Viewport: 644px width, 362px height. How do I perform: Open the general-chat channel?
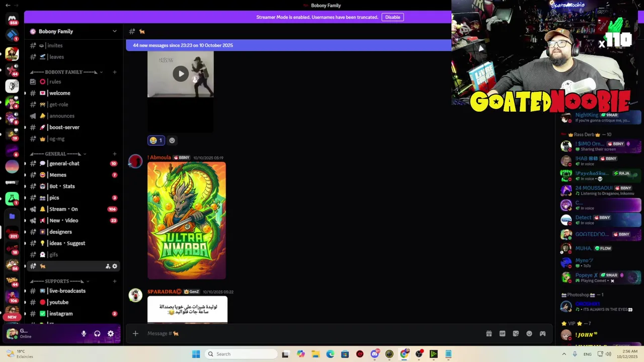click(x=73, y=163)
